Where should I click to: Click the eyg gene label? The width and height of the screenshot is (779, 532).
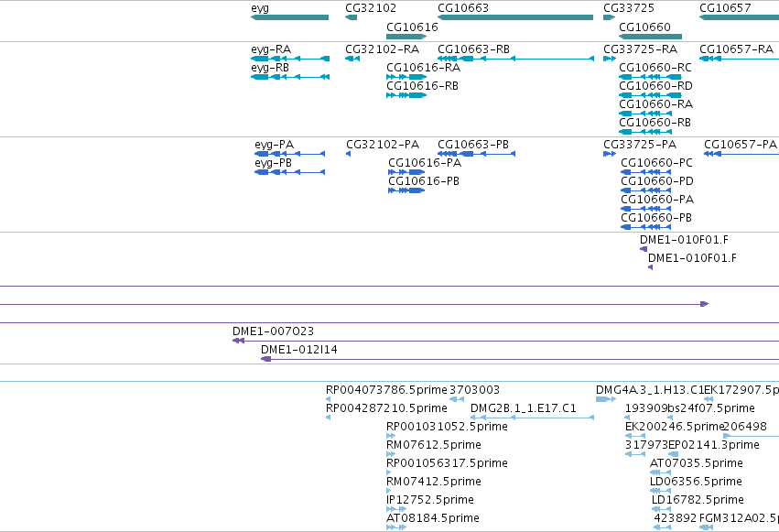[260, 8]
